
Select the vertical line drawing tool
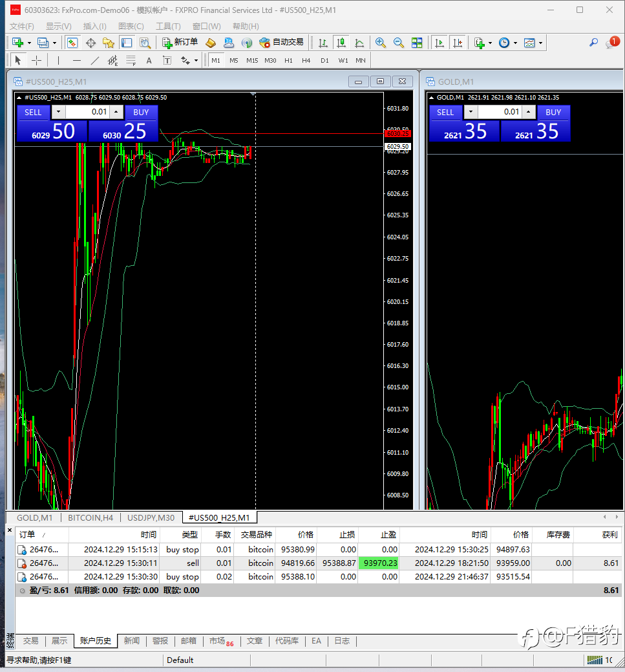58,60
